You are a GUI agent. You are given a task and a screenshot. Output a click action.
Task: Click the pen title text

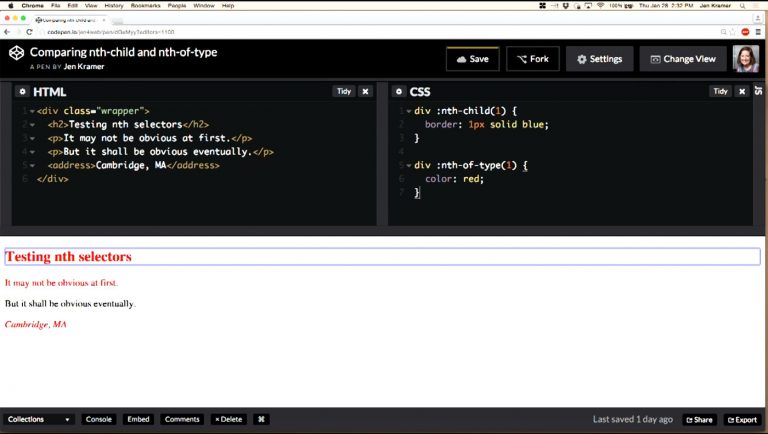pos(123,52)
